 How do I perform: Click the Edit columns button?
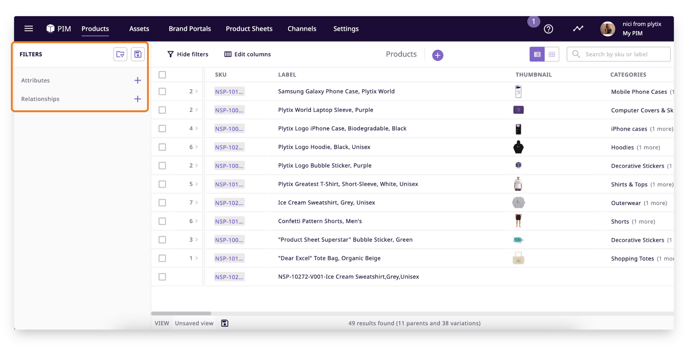tap(247, 54)
